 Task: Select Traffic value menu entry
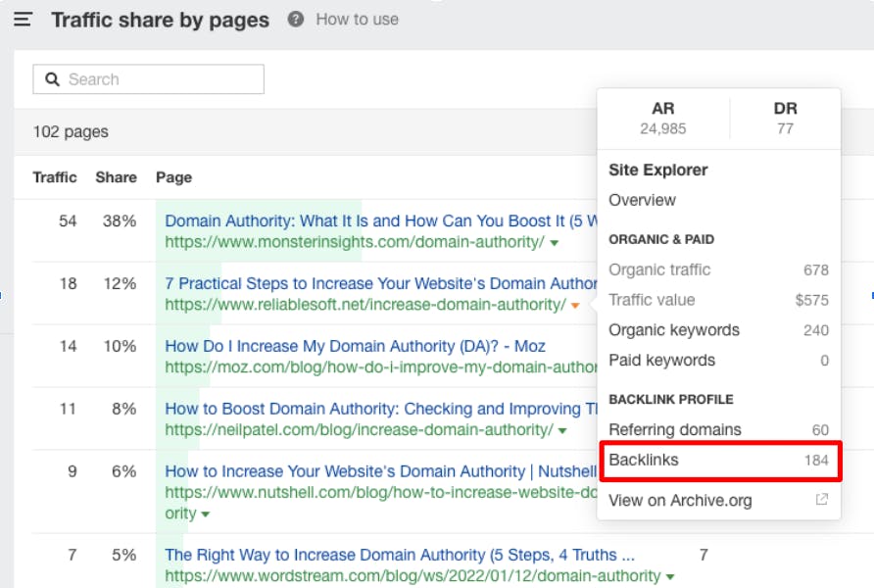point(718,300)
